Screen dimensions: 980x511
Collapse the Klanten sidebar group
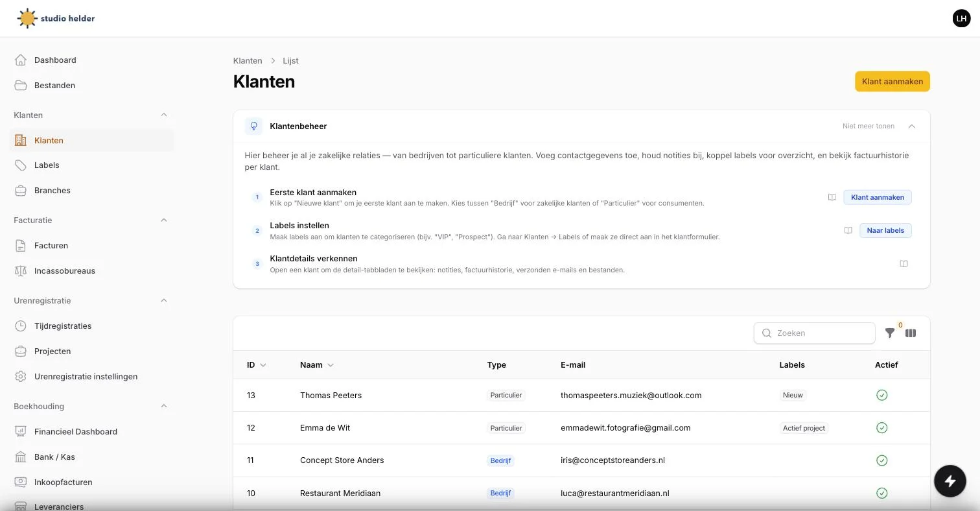164,115
